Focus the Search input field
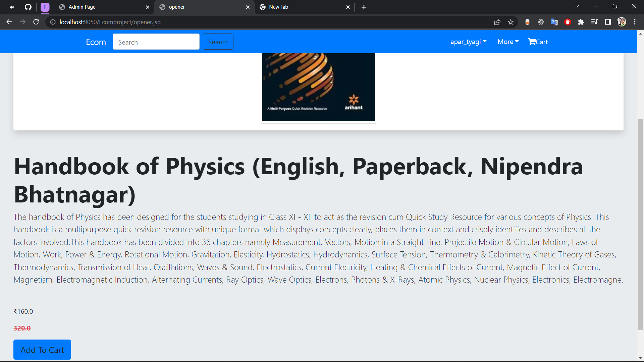This screenshot has height=362, width=644. click(x=156, y=42)
